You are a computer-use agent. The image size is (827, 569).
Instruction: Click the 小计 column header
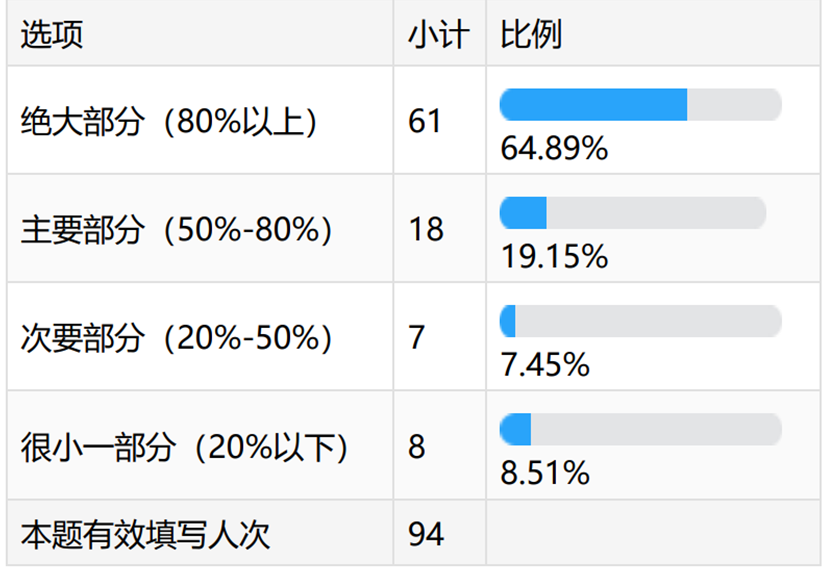438,35
